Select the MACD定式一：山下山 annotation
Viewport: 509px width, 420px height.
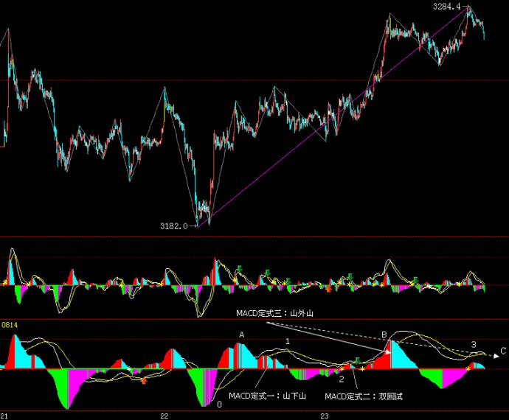tap(267, 396)
